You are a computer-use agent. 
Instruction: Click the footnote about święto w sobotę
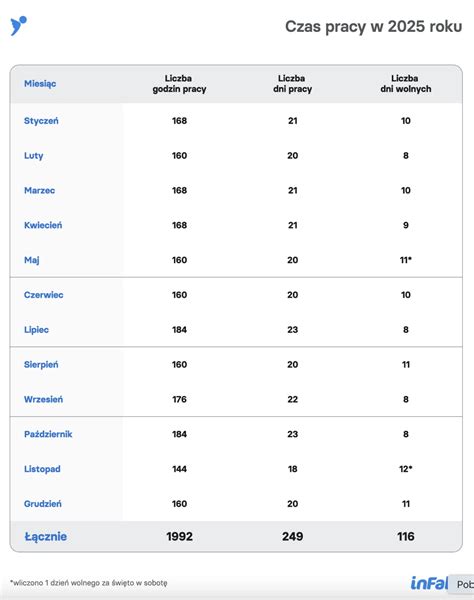click(x=89, y=583)
